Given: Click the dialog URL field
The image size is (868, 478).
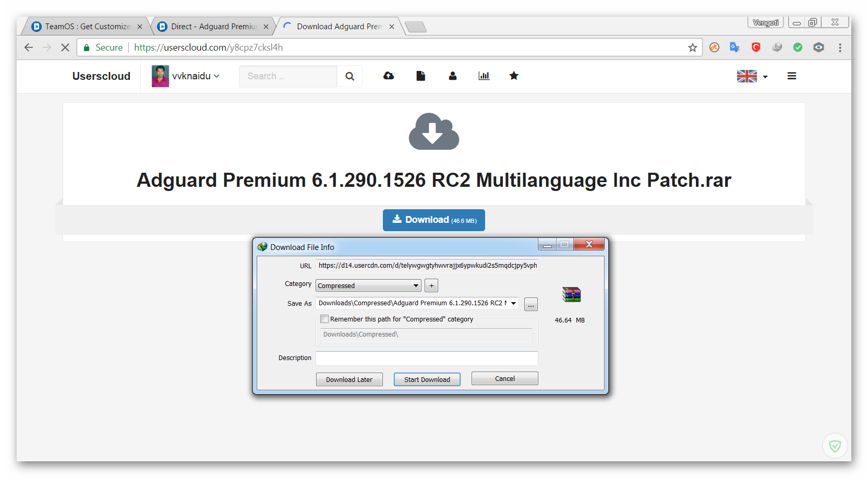Looking at the screenshot, I should [x=427, y=266].
